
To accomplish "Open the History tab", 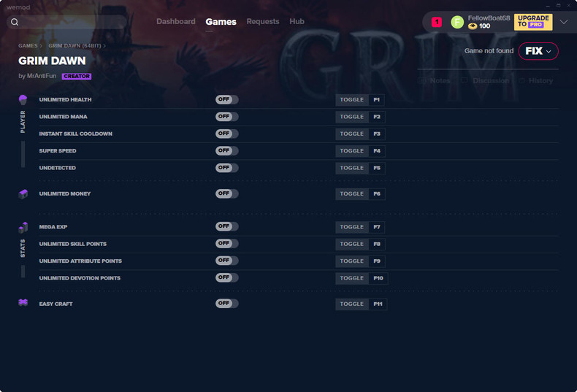I will tap(536, 80).
